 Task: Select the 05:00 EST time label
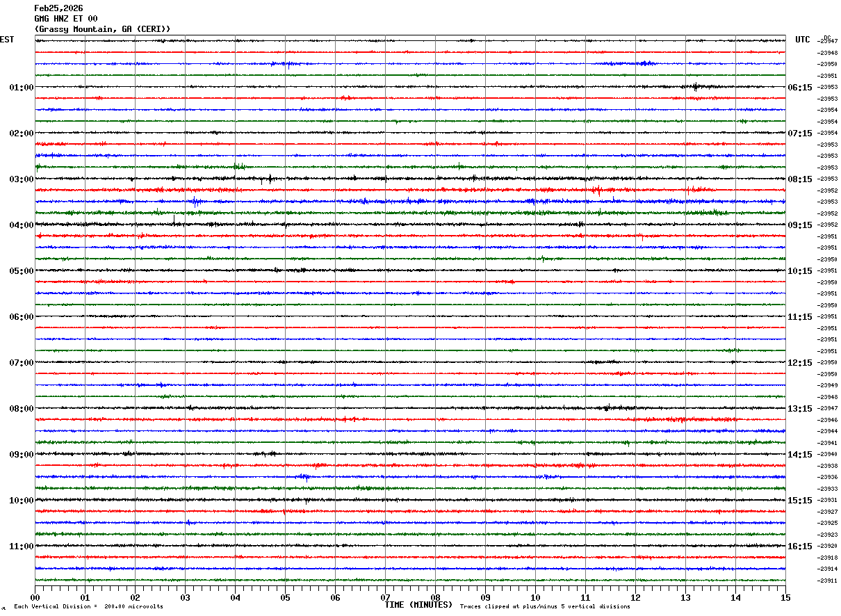[x=22, y=271]
